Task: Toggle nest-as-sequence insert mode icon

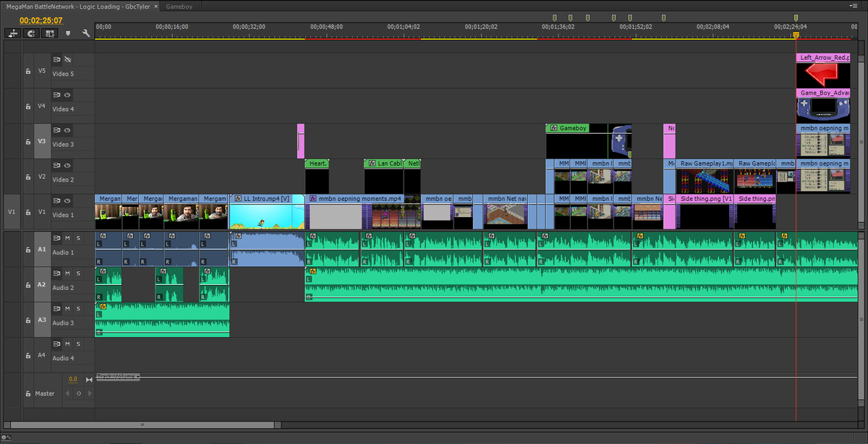Action: (13, 33)
